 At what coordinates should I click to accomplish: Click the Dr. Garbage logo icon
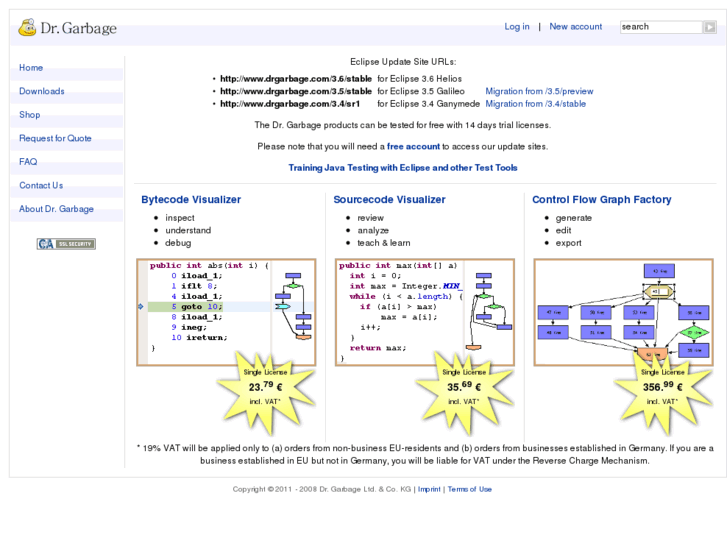27,27
